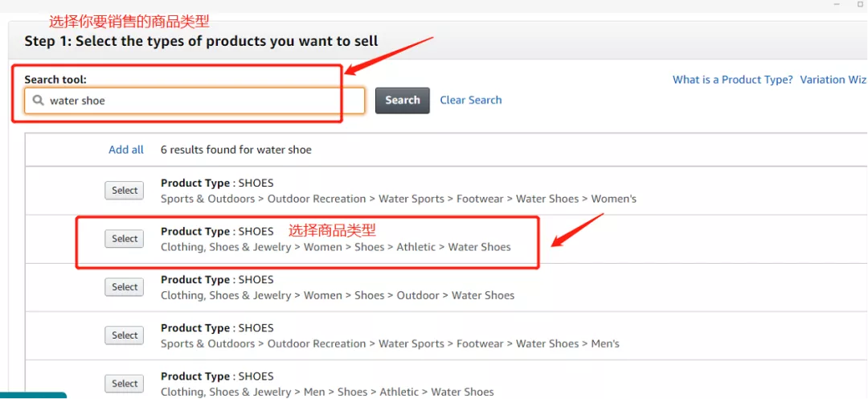Image resolution: width=868 pixels, height=399 pixels.
Task: Click the Men's Water Sports category path text
Action: [390, 343]
